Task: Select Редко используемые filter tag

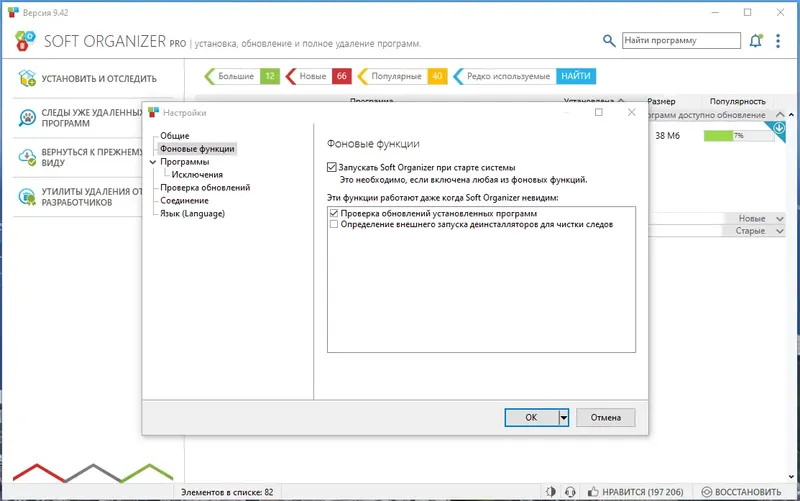Action: (504, 76)
